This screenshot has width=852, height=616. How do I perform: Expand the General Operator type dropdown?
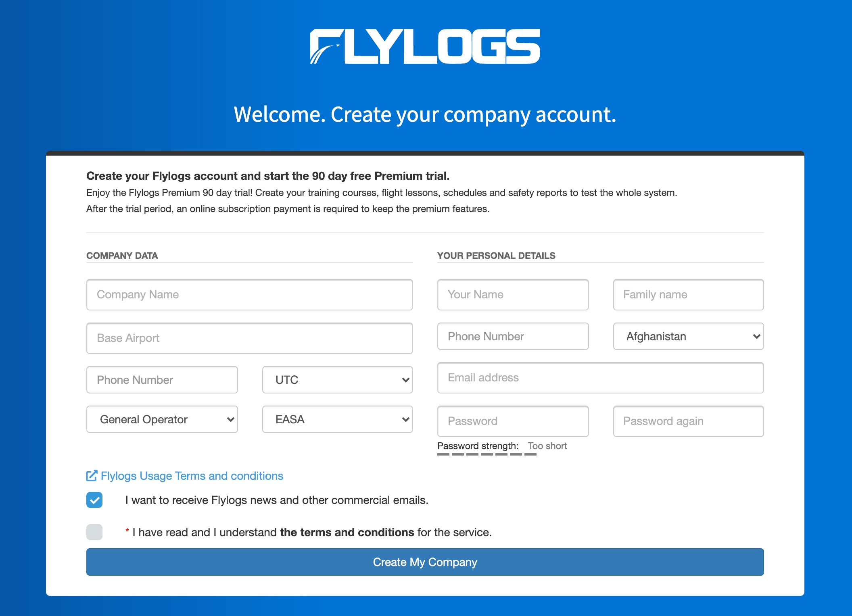(x=162, y=419)
